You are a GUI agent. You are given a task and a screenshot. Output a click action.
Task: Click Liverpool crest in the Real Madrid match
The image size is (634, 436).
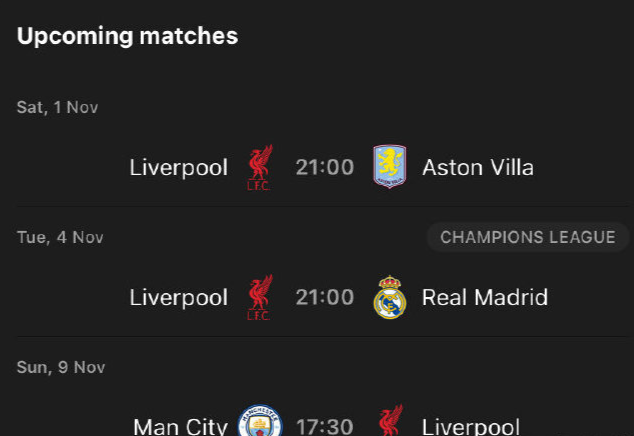coord(260,297)
